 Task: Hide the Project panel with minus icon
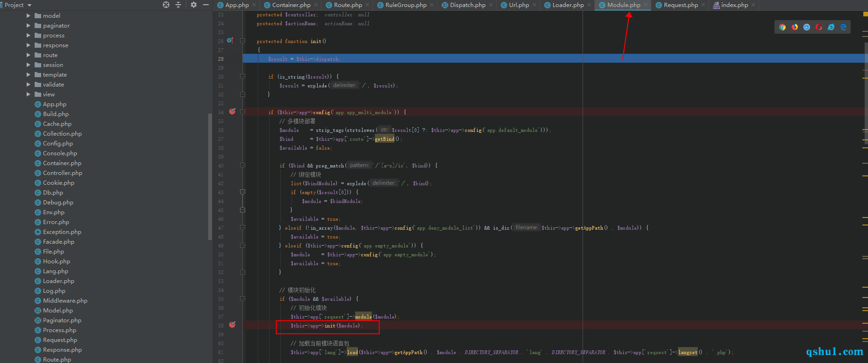(x=205, y=5)
